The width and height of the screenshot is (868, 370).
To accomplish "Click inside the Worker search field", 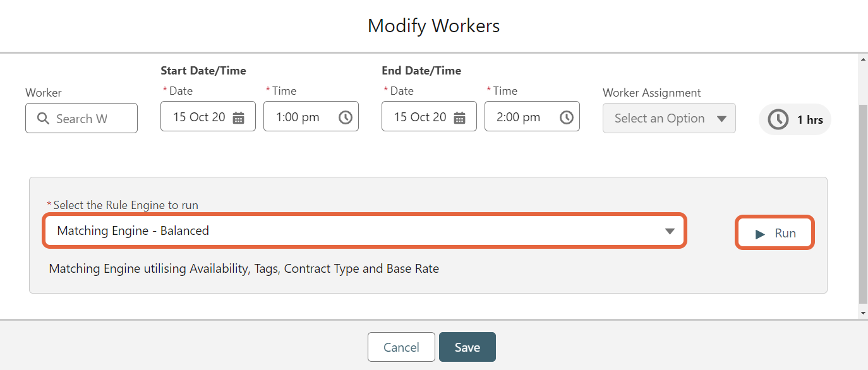I will pyautogui.click(x=85, y=118).
